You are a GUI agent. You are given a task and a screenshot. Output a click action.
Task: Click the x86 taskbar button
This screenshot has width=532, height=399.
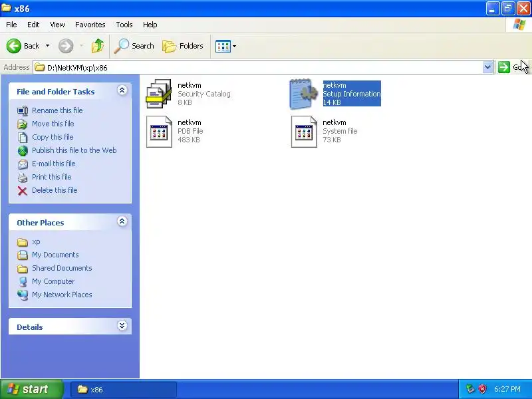point(124,390)
